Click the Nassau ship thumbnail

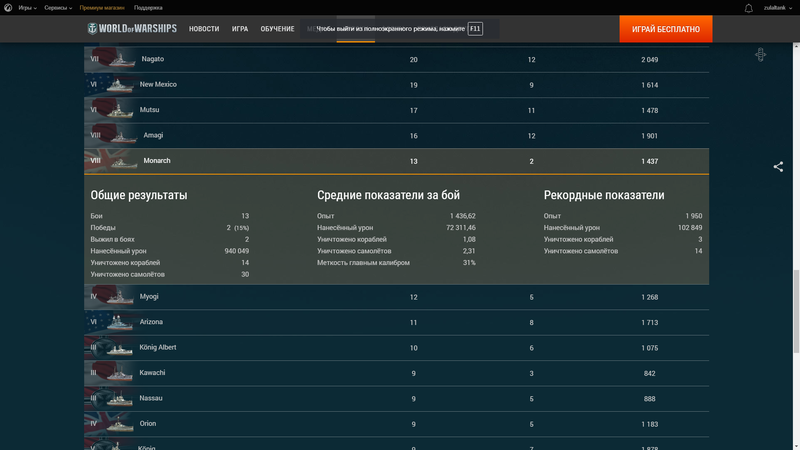click(120, 399)
